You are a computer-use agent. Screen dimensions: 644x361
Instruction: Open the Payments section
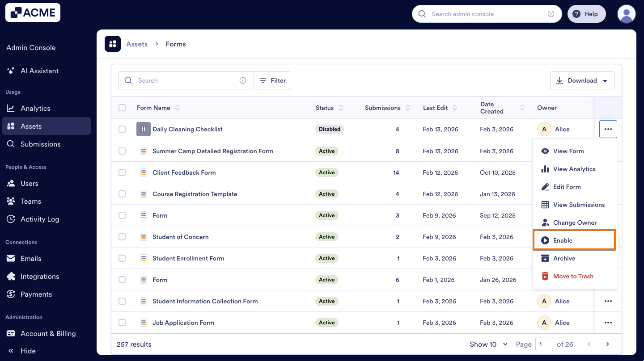[36, 294]
